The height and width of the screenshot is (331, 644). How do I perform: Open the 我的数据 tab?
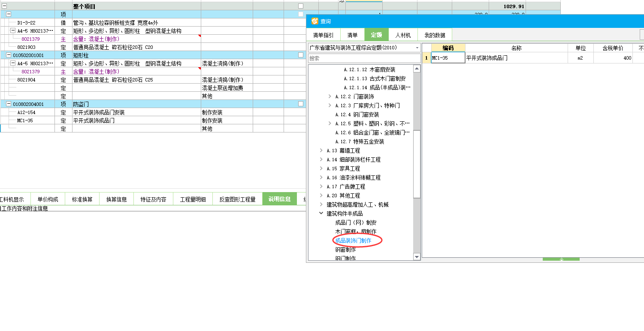click(435, 35)
